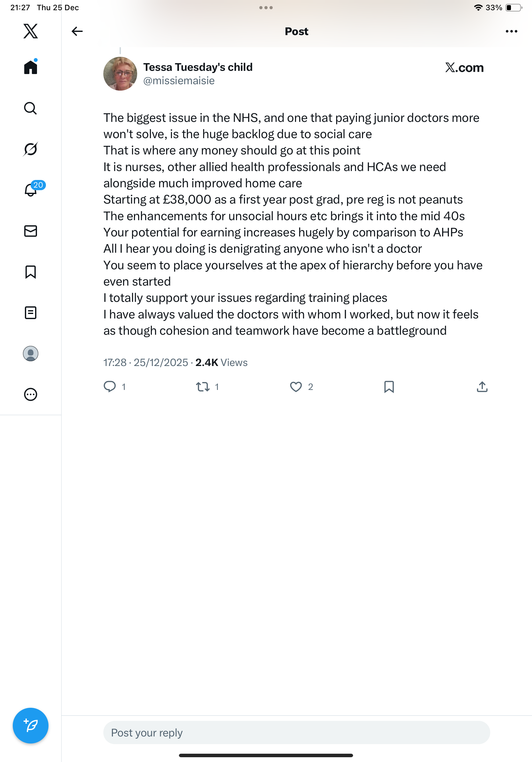Open Lists icon in sidebar

coord(31,313)
